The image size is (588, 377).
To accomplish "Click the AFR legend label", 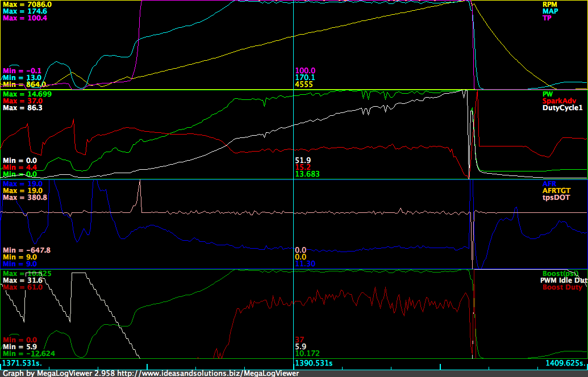I will (549, 184).
